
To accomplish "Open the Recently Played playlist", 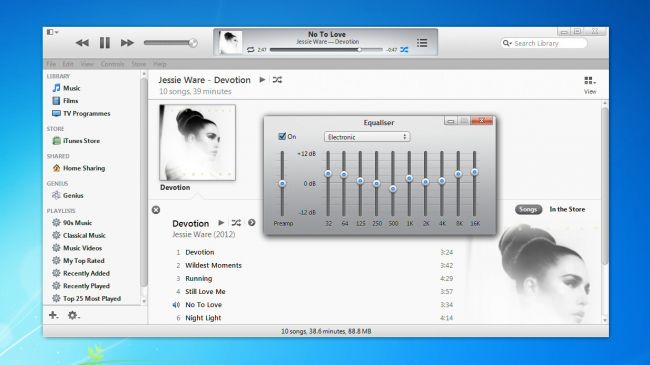I will pyautogui.click(x=81, y=286).
